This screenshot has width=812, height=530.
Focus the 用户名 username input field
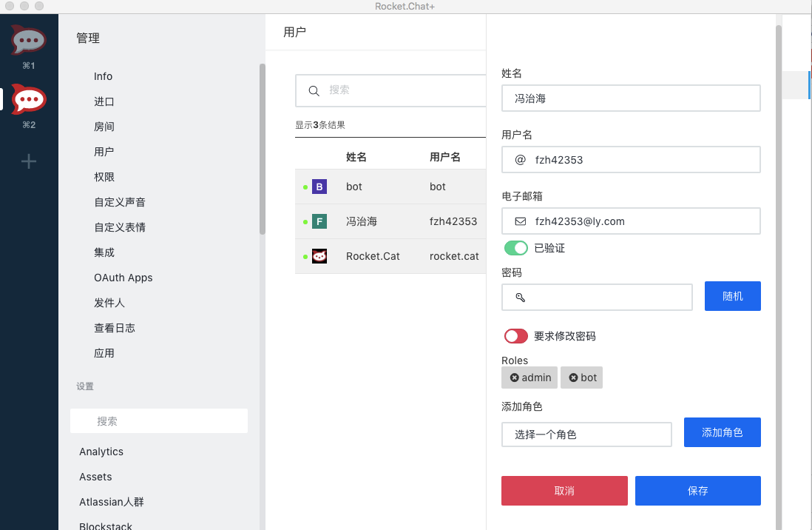(x=631, y=160)
